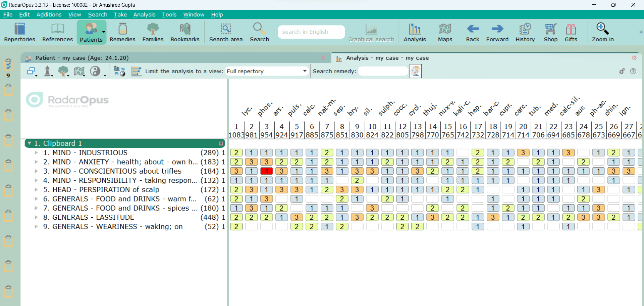This screenshot has width=644, height=306.
Task: Click the windows layout icon in analysis toolbar
Action: pos(32,71)
